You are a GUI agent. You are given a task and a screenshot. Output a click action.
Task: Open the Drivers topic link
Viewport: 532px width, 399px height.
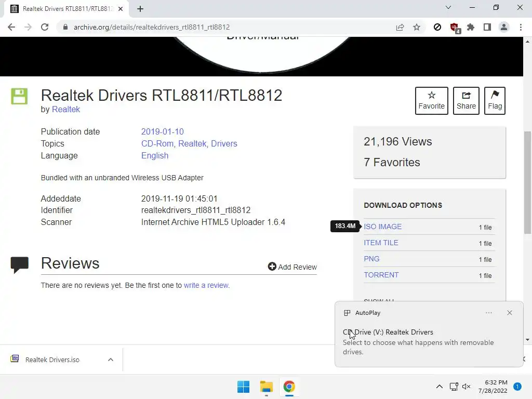tap(224, 143)
